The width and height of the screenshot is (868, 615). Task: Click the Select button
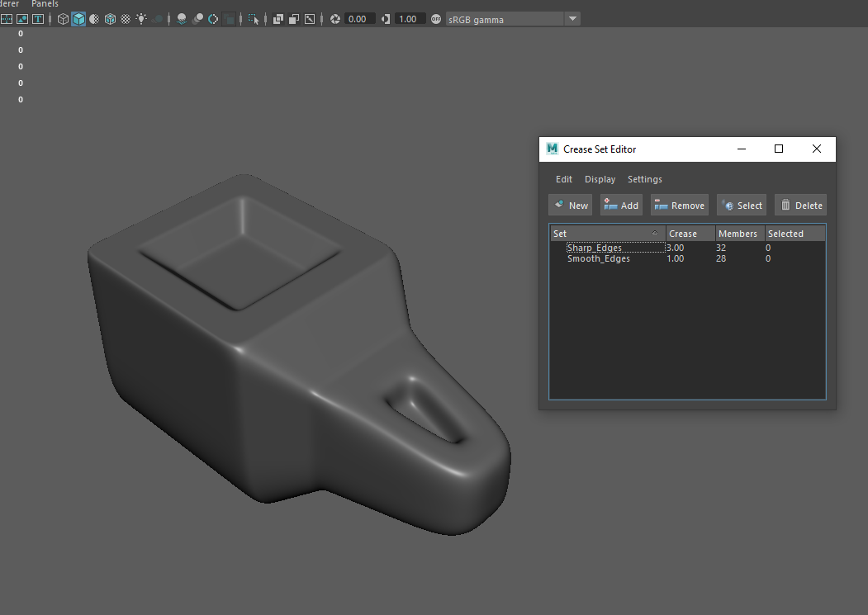(742, 206)
